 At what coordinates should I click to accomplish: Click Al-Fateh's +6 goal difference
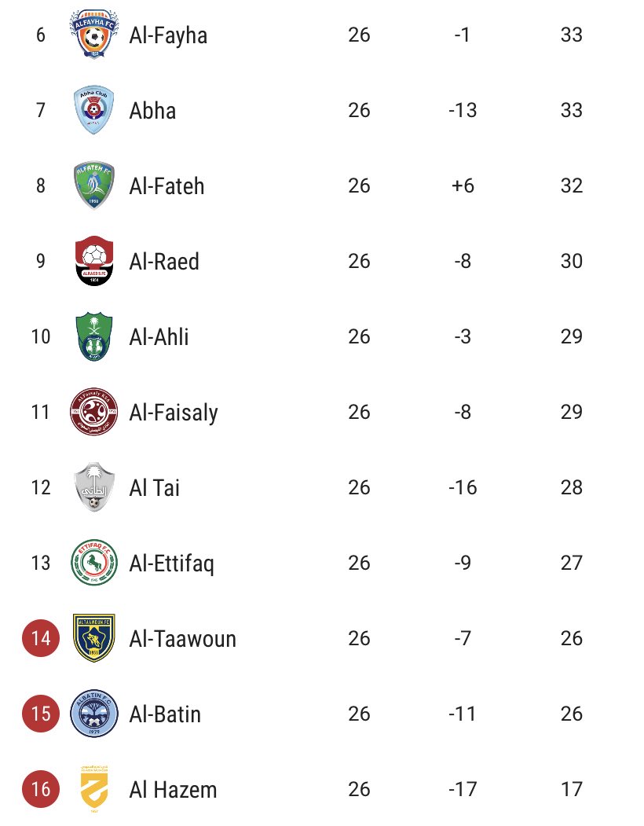463,186
